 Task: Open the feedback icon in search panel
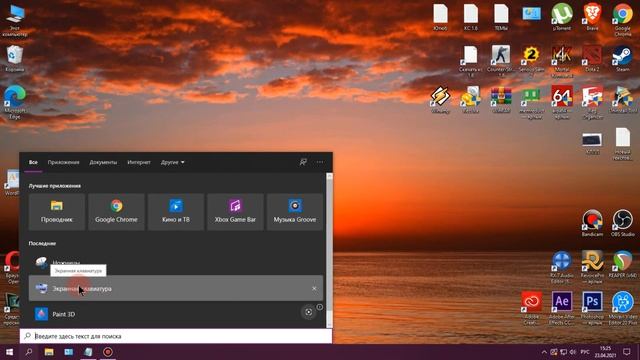[x=303, y=162]
